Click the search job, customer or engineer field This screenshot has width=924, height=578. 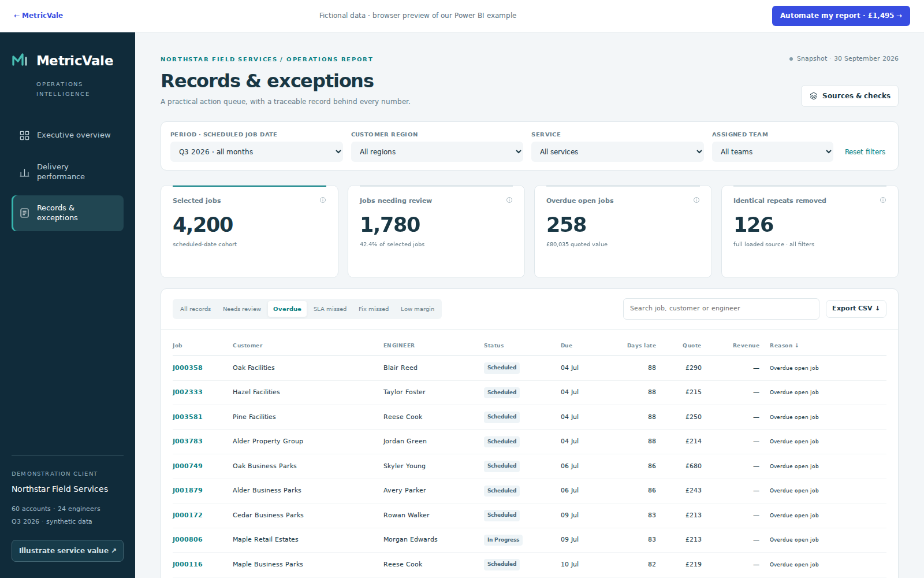tap(721, 309)
